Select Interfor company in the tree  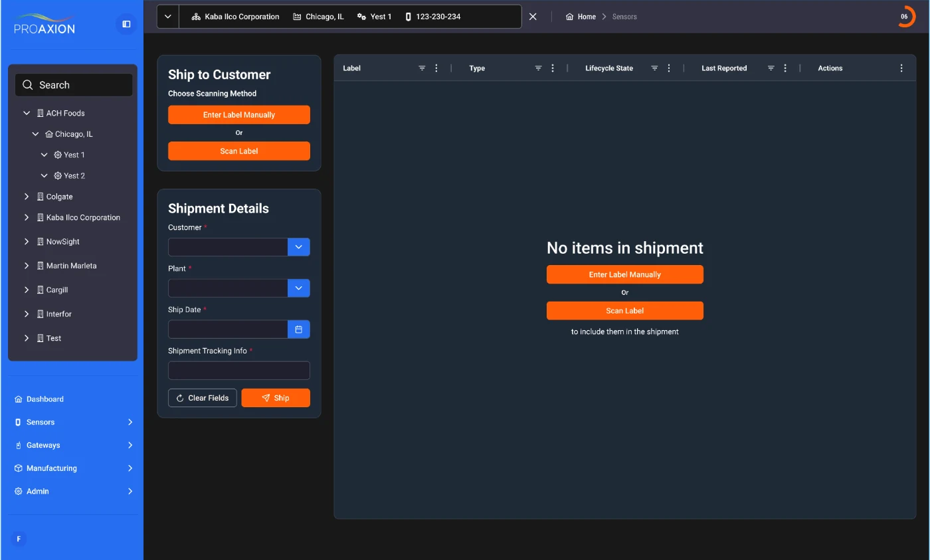click(54, 314)
